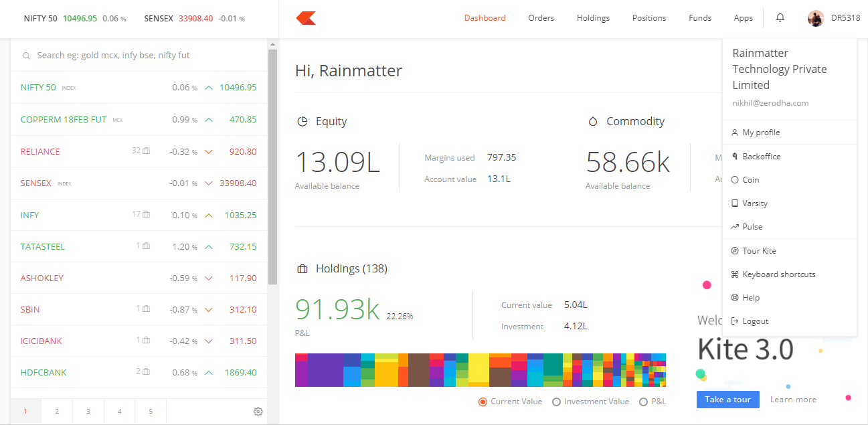Open the Orders tab
This screenshot has width=868, height=425.
click(541, 18)
